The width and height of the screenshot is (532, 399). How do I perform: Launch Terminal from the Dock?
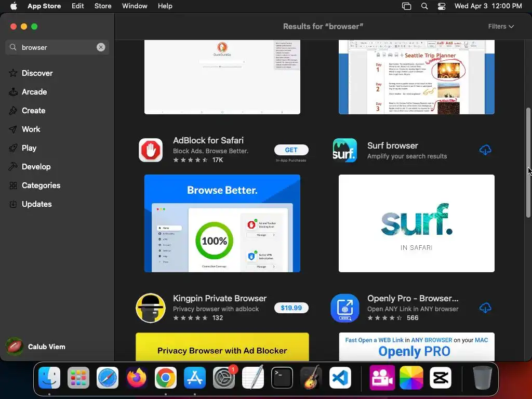click(282, 378)
